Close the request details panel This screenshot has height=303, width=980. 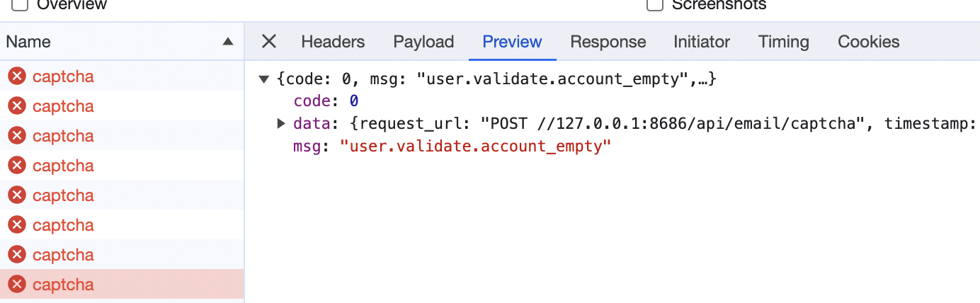click(x=269, y=42)
